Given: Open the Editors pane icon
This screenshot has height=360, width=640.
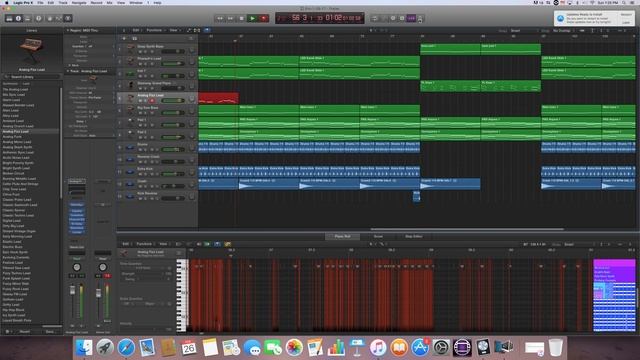Looking at the screenshot, I should (68, 18).
